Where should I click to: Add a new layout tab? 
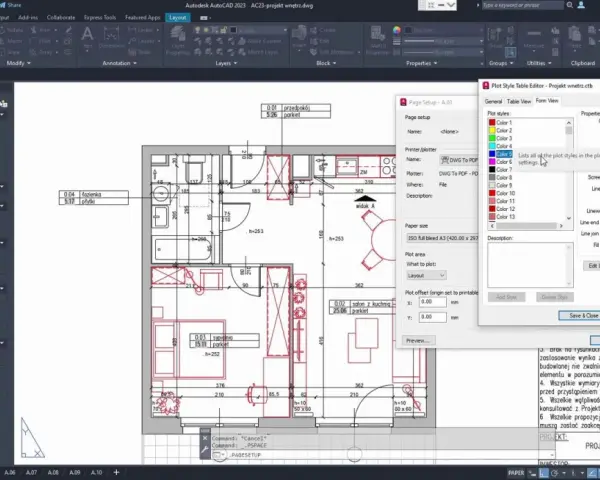pos(116,472)
